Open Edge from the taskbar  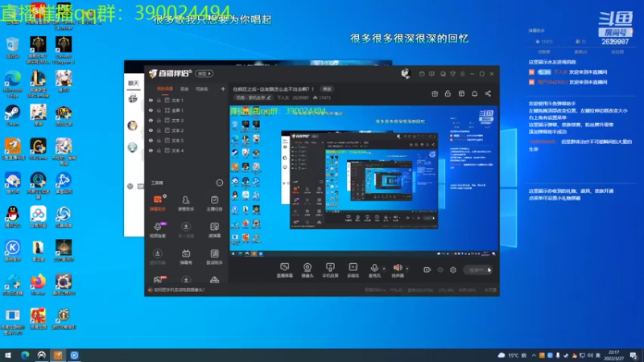pyautogui.click(x=25, y=355)
